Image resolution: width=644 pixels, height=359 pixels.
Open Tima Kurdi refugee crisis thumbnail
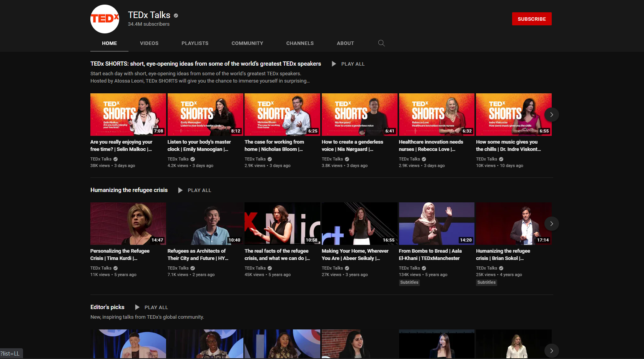[128, 223]
